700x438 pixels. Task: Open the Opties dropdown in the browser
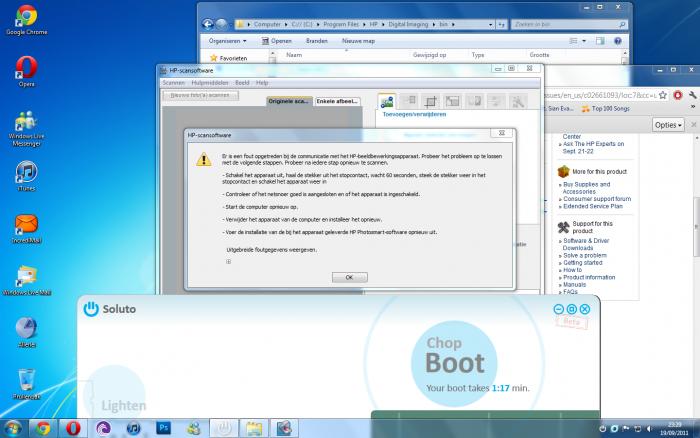click(x=668, y=125)
